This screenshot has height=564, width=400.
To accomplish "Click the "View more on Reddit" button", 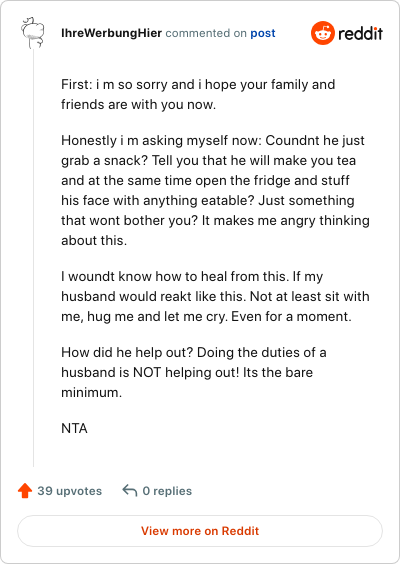I will (200, 531).
